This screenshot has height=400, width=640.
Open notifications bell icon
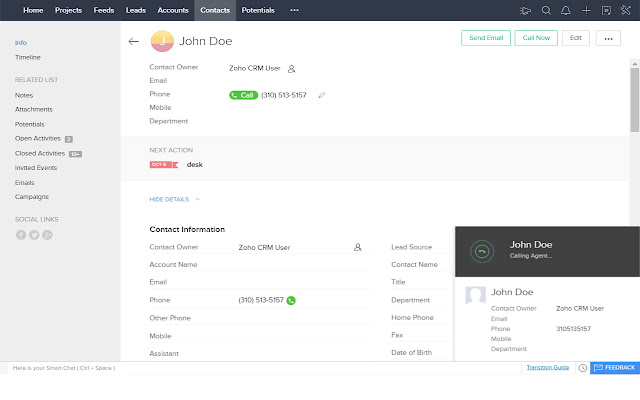[x=566, y=10]
